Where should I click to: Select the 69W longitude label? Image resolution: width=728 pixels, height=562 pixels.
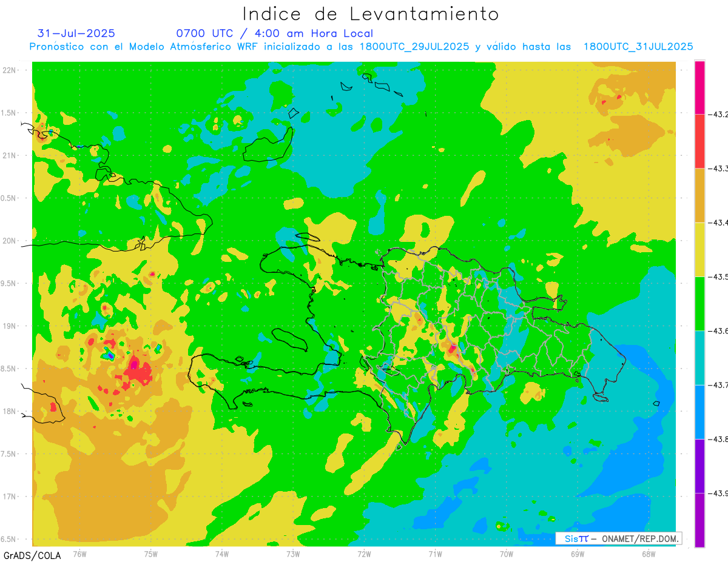(577, 553)
